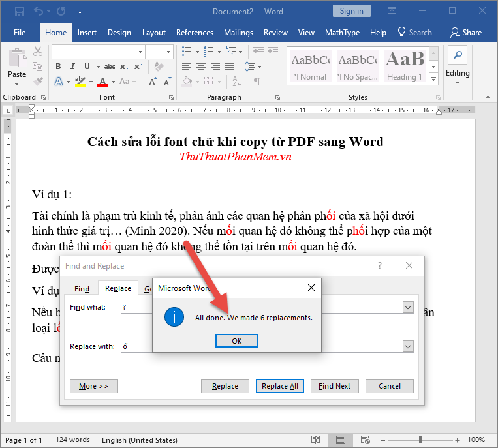
Task: Click the Copy icon in Clipboard group
Action: point(38,67)
